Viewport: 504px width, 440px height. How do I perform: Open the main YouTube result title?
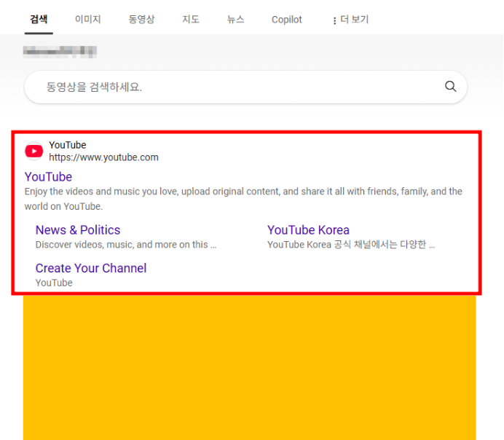click(x=48, y=176)
